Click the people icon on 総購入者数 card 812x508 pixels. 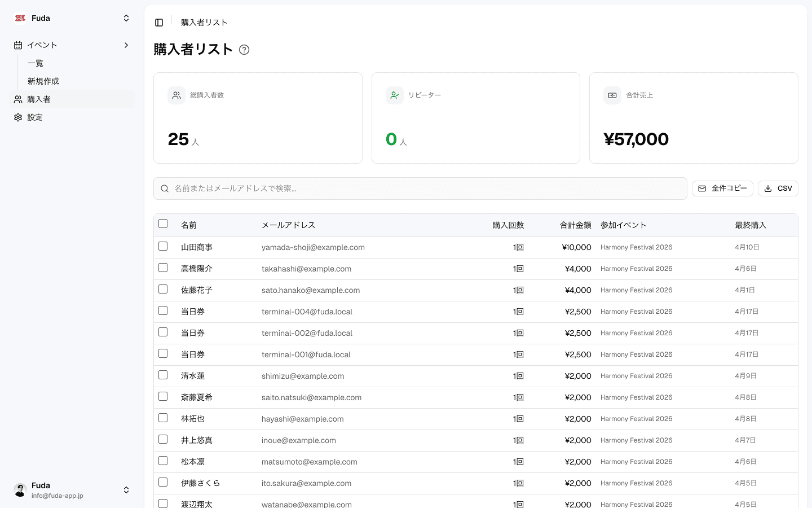[176, 95]
